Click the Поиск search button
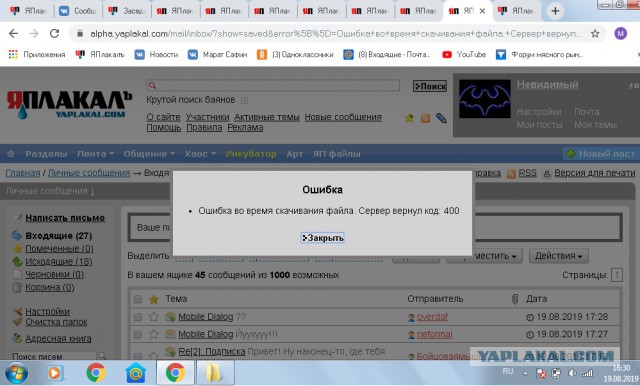Screen dimensions: 640x386 click(430, 86)
